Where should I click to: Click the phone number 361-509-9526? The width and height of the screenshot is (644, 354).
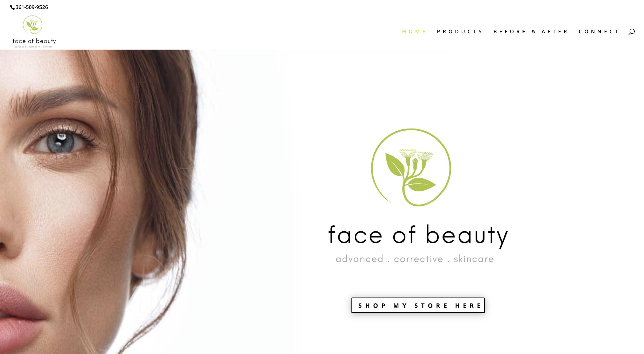pos(32,7)
